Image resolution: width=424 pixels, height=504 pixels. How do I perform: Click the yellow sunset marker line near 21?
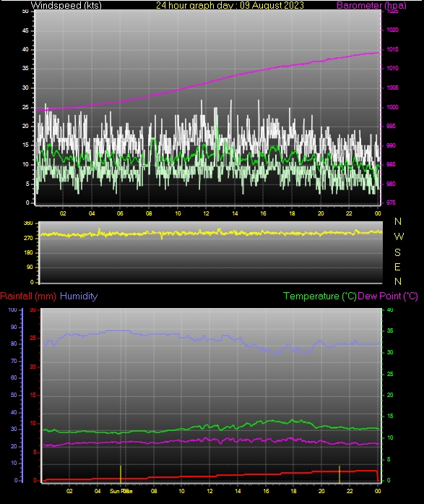pos(339,474)
